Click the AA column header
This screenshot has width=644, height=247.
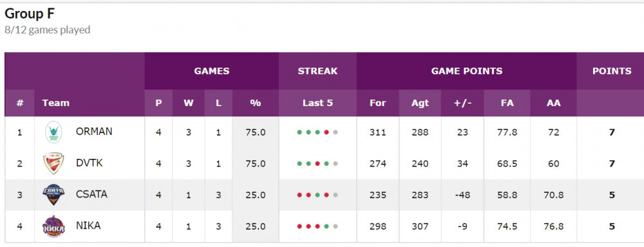click(x=554, y=103)
